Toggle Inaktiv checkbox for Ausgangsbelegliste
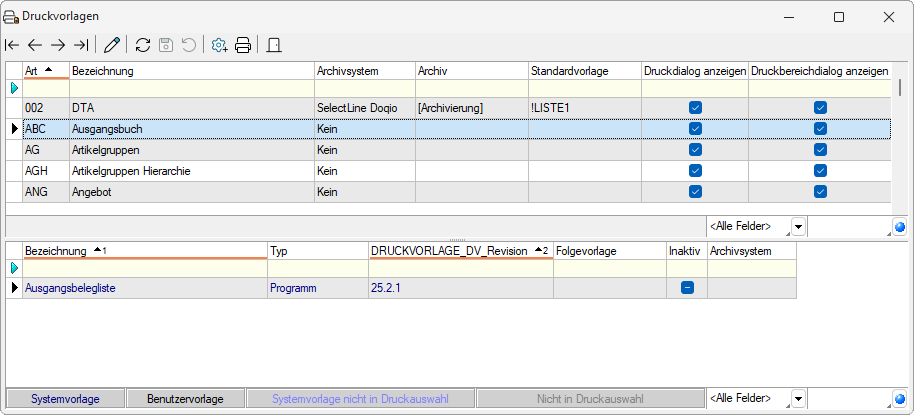914x415 pixels. (x=687, y=288)
